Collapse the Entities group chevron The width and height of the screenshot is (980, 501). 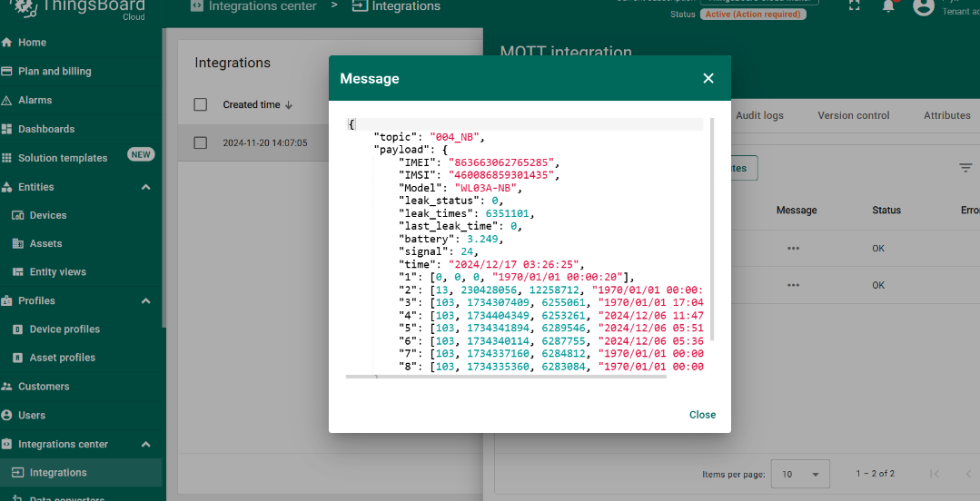(145, 187)
